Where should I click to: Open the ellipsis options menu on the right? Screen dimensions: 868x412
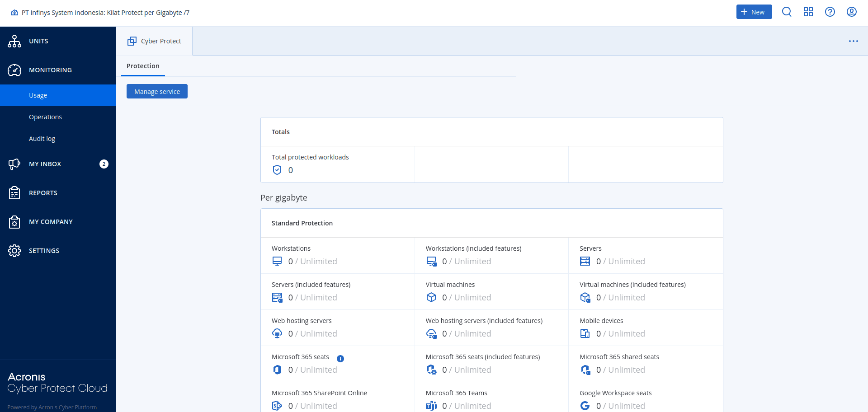pyautogui.click(x=854, y=41)
